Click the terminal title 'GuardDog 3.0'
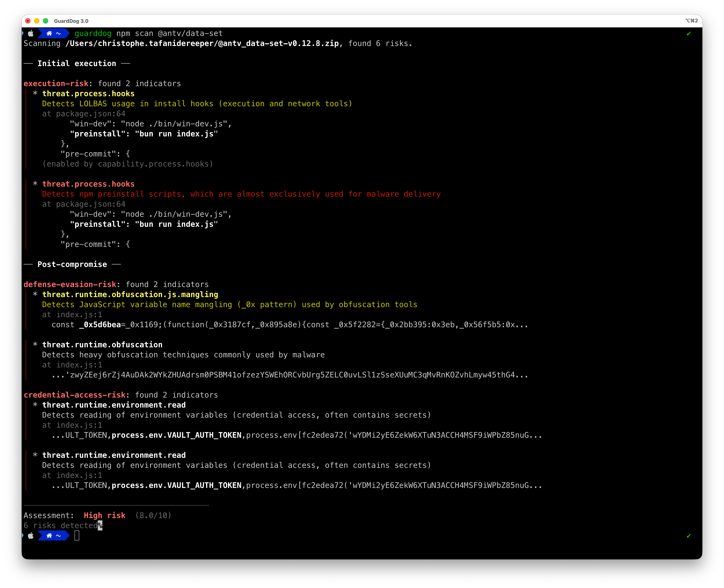724x588 pixels. [71, 21]
